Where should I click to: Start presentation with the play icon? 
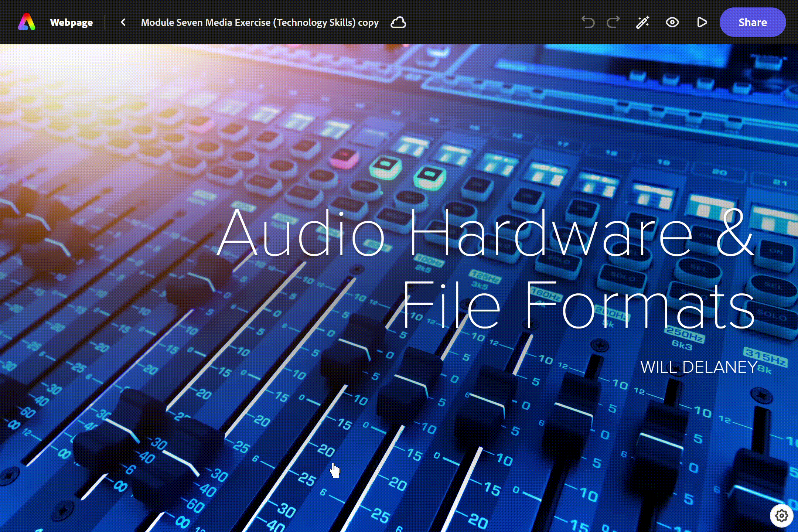click(x=702, y=22)
